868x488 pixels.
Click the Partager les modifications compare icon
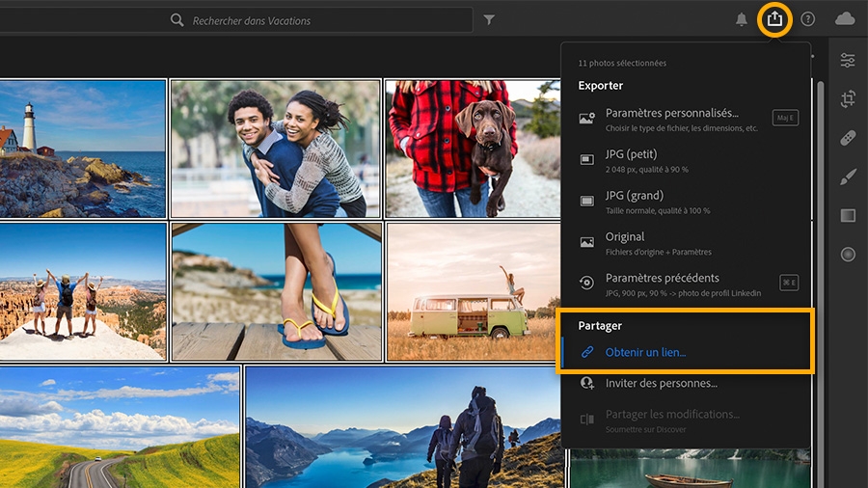coord(586,420)
